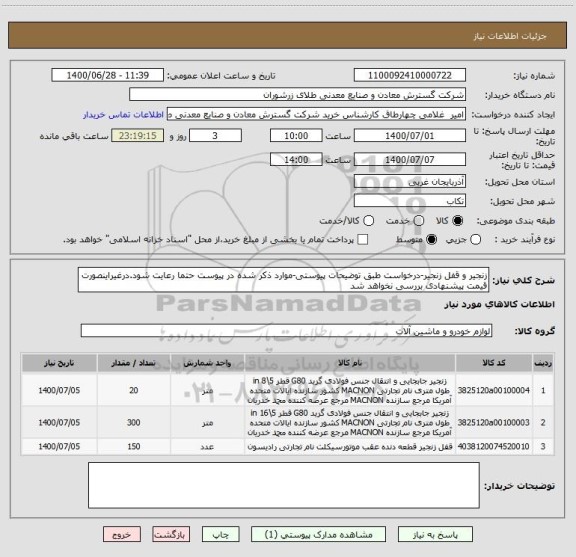Viewport: 576px width, 557px height.
Task: Choose the جزیی purchase type radio
Action: [x=475, y=240]
